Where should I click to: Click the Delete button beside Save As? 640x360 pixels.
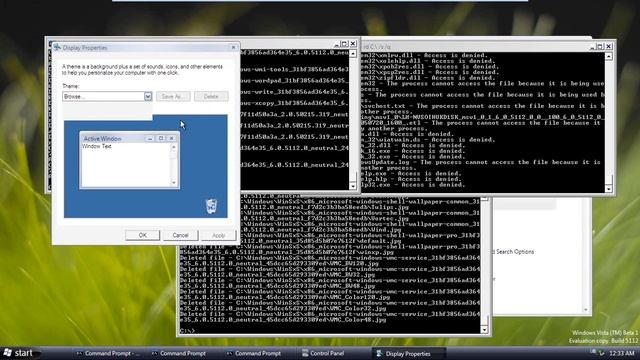coord(211,96)
